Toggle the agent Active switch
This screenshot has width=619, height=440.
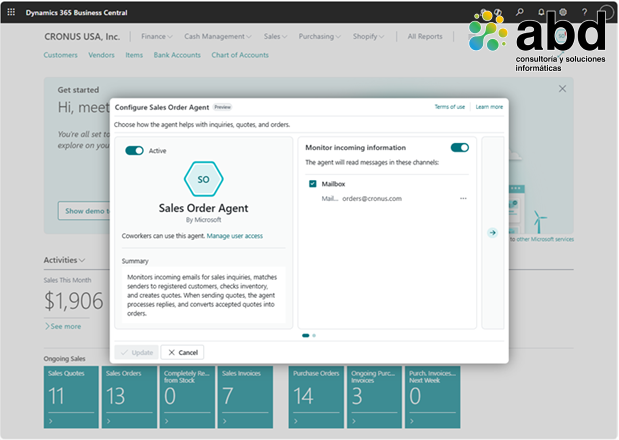(134, 151)
